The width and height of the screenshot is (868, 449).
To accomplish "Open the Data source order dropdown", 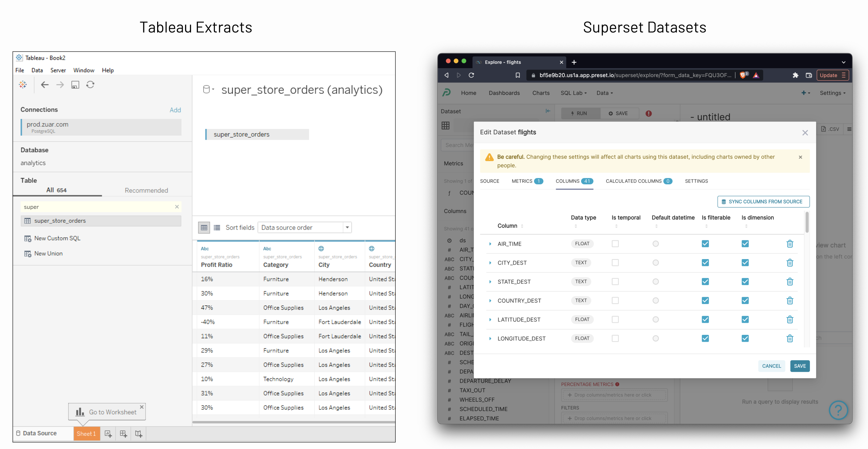I will click(347, 227).
